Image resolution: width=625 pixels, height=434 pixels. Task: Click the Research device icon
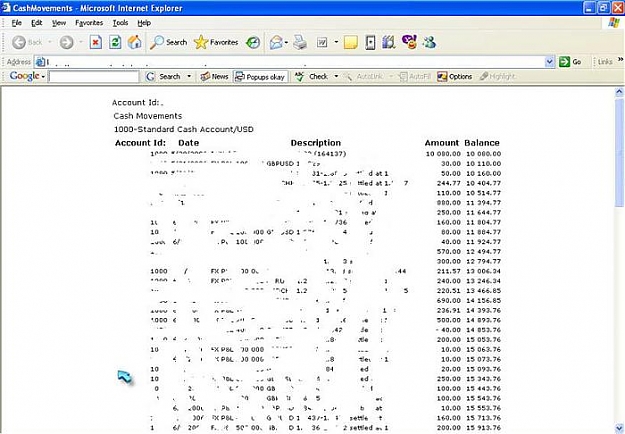coord(370,42)
